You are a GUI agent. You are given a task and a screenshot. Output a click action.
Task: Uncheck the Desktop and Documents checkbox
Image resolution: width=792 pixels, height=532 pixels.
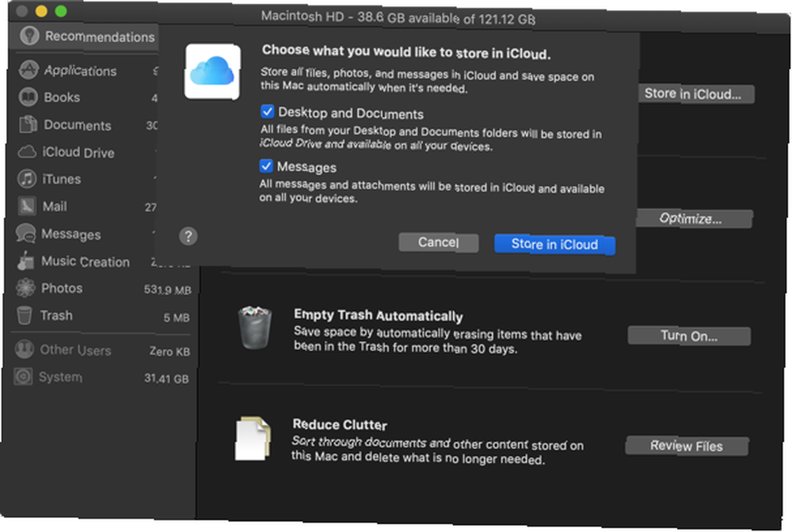(267, 111)
